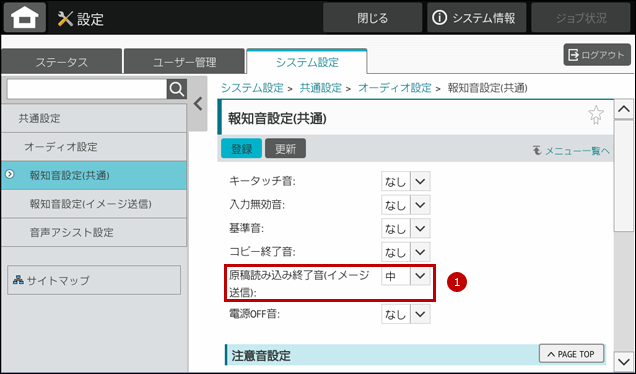
Task: Open システム情報
Action: click(476, 18)
